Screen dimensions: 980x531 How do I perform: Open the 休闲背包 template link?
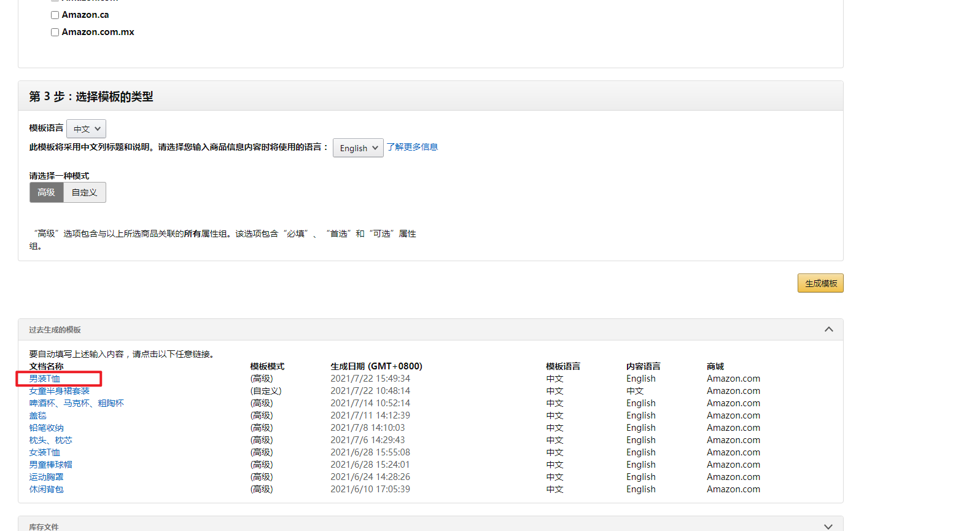pyautogui.click(x=47, y=489)
